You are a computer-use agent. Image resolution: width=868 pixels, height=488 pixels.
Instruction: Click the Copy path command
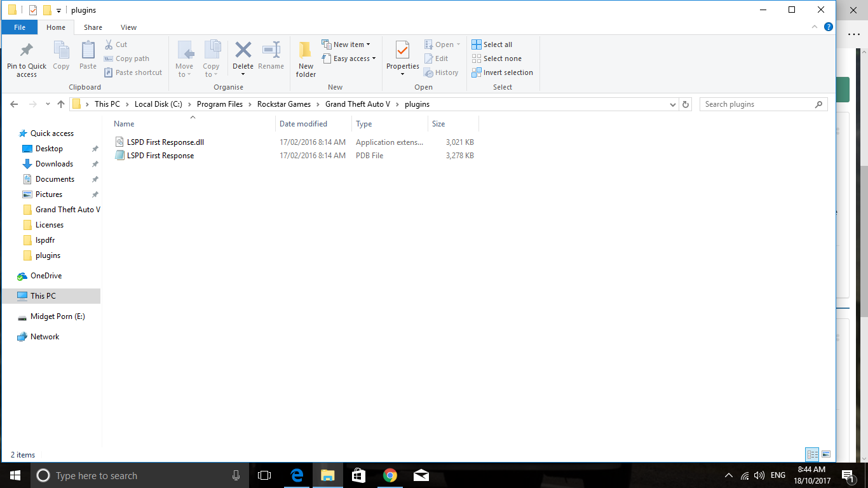pyautogui.click(x=126, y=58)
